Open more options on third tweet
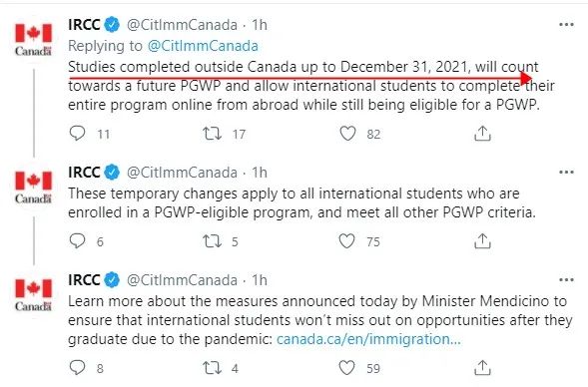 tap(566, 280)
